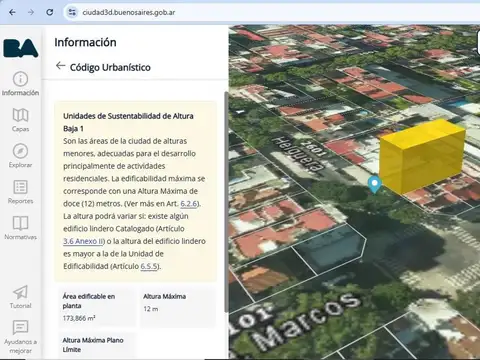Click the BA logo
The image size is (480, 360).
click(21, 48)
